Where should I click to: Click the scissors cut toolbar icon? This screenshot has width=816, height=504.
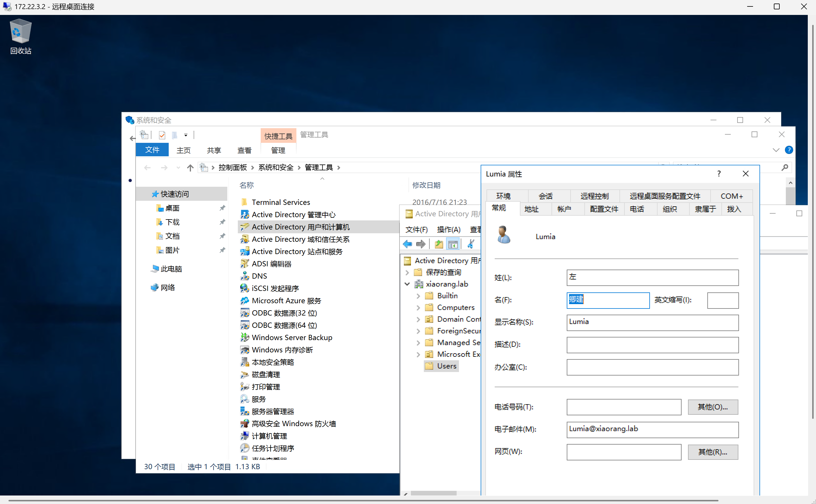471,244
